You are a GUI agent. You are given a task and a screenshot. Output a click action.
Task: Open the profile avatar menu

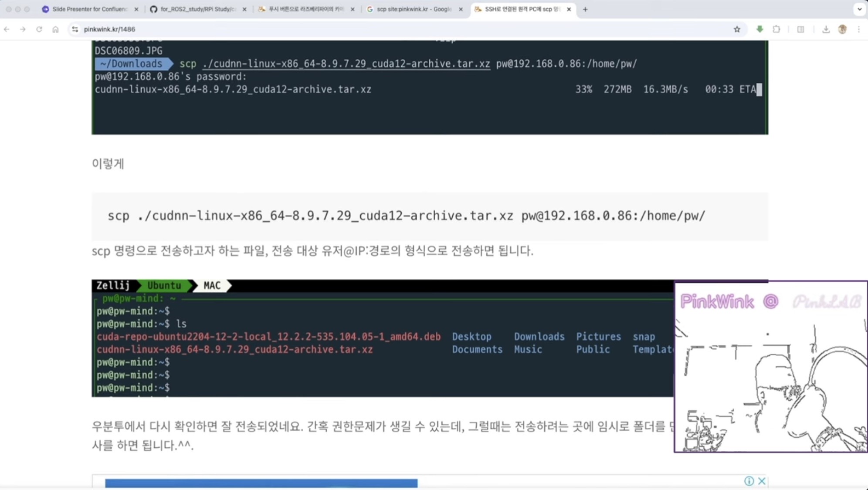[x=842, y=29]
